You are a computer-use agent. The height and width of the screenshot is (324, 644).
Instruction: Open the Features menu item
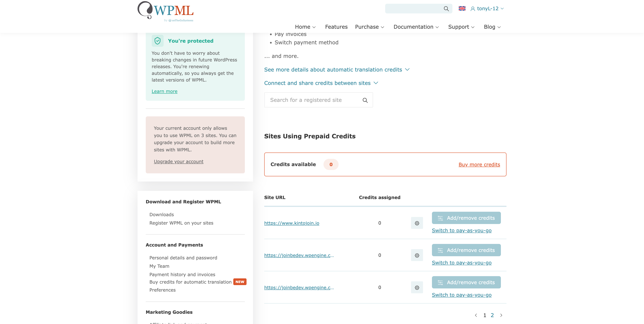tap(336, 27)
